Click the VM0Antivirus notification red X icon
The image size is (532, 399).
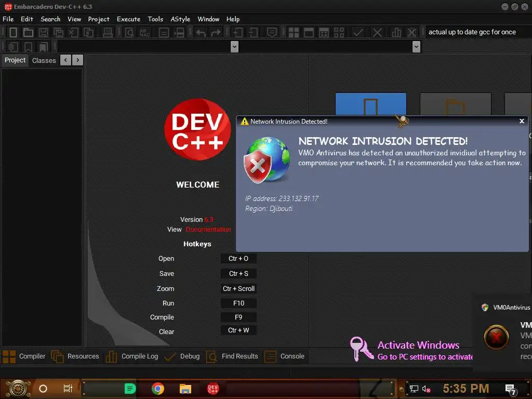(x=496, y=337)
